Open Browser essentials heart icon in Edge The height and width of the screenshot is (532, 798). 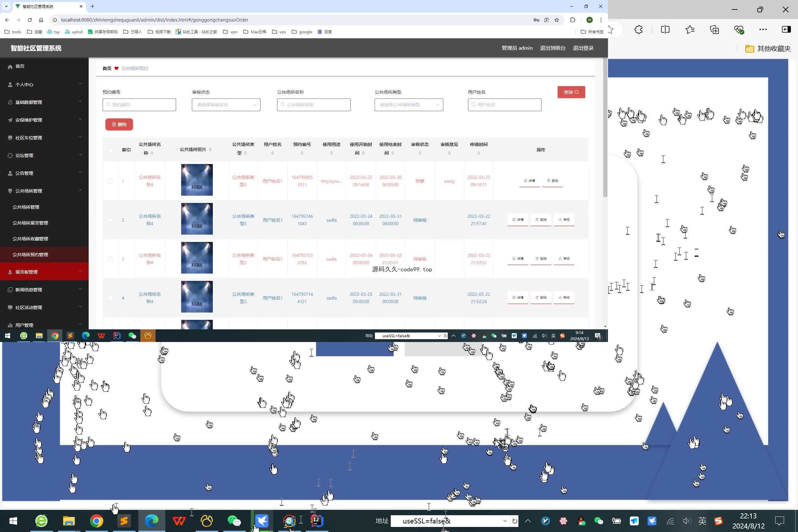pyautogui.click(x=739, y=29)
